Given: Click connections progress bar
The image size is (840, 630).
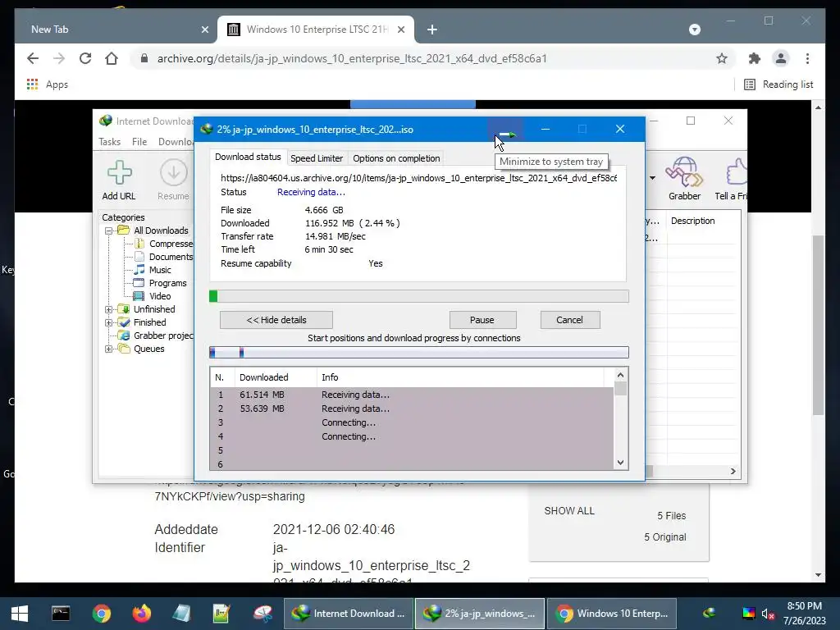Looking at the screenshot, I should click(x=419, y=352).
